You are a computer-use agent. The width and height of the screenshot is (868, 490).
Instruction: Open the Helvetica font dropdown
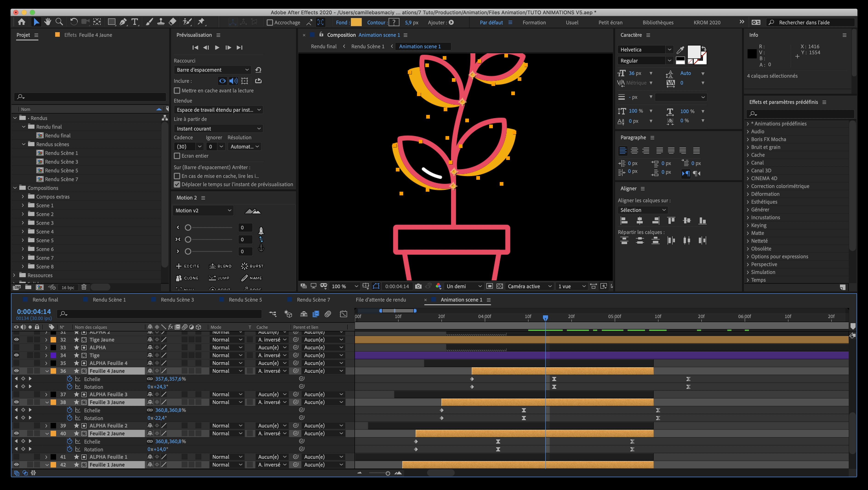click(x=646, y=50)
